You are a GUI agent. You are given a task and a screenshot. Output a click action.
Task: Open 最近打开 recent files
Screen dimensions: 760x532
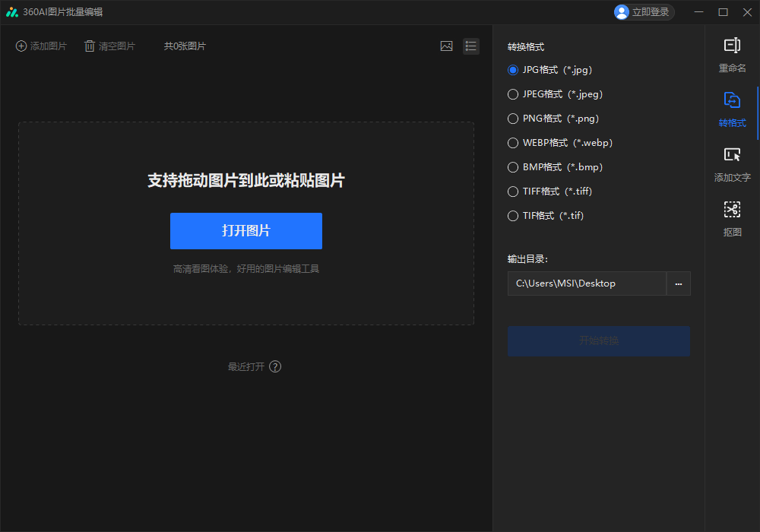click(x=246, y=366)
